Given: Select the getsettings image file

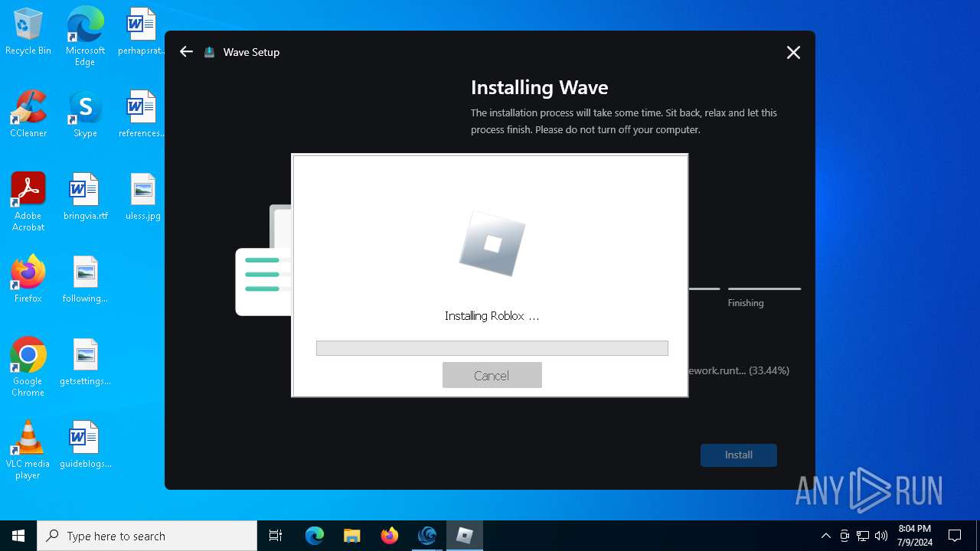Looking at the screenshot, I should [85, 362].
